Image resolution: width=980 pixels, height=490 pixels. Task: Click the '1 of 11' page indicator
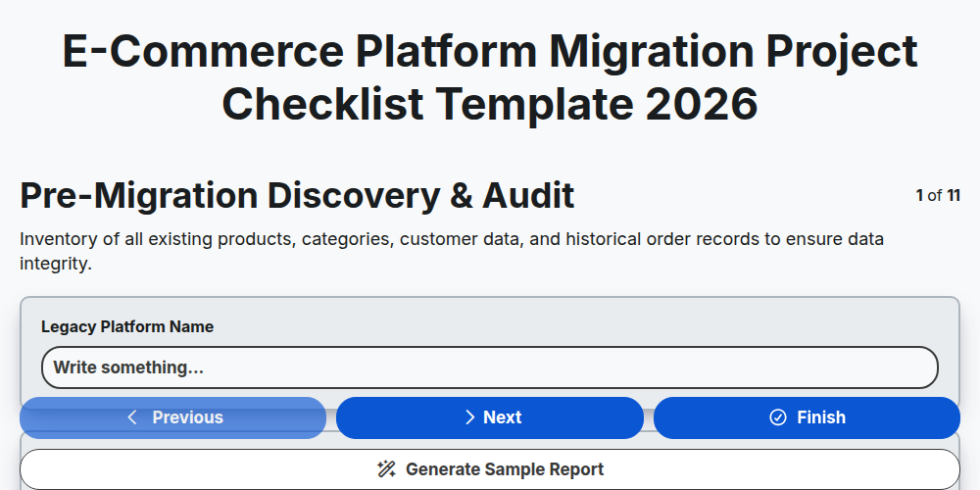click(x=938, y=196)
